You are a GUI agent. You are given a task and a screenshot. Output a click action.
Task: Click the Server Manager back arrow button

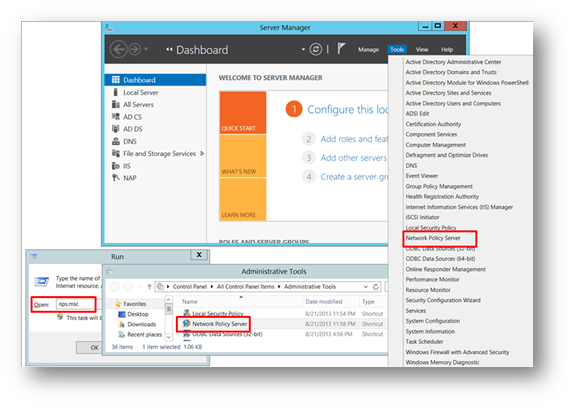click(118, 49)
